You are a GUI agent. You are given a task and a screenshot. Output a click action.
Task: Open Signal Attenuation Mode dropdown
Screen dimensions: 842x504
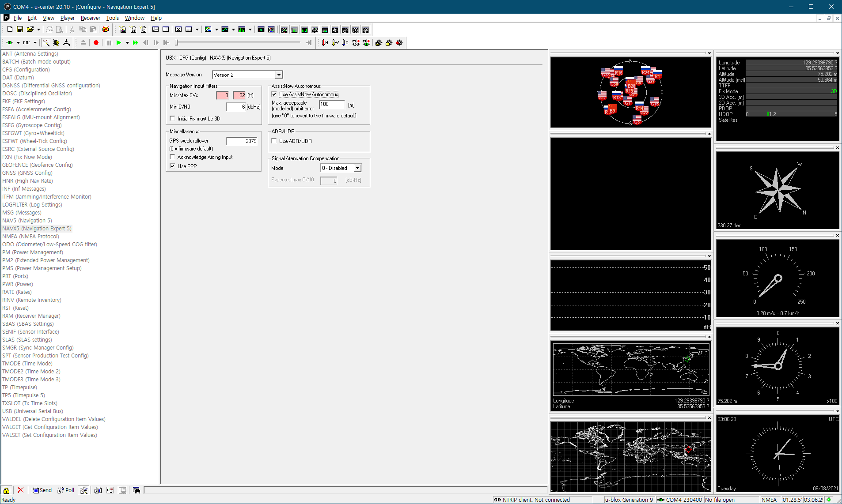coord(357,168)
